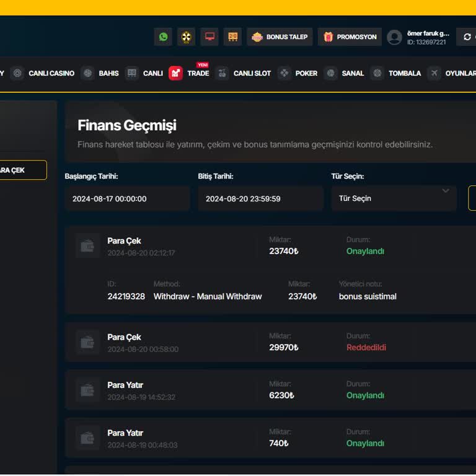
Task: Click the user profile avatar icon
Action: 394,37
